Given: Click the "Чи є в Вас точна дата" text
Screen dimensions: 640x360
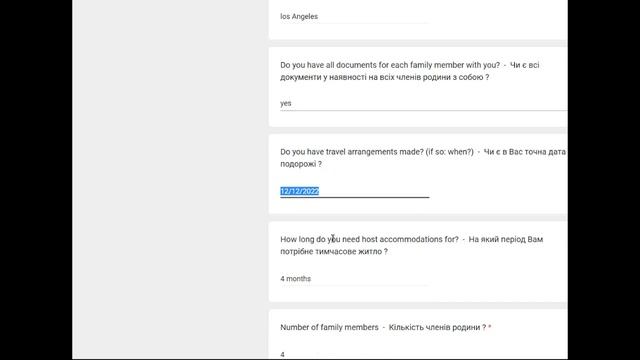Looking at the screenshot, I should pyautogui.click(x=524, y=152).
